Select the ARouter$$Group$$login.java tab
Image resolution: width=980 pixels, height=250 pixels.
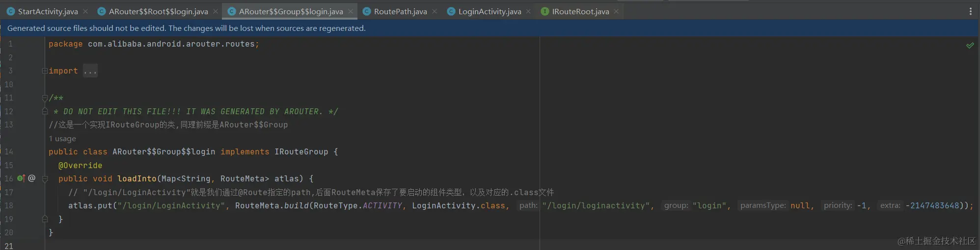(x=291, y=11)
